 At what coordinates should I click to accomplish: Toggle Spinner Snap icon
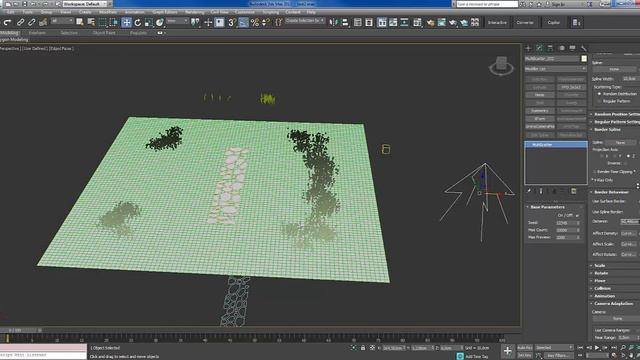point(266,22)
